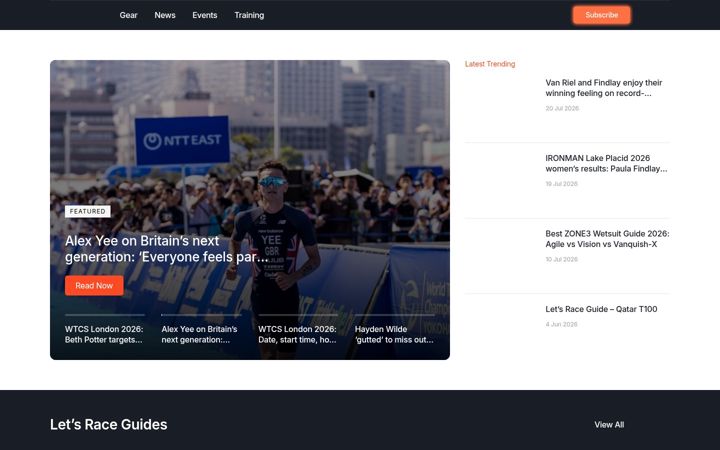
Task: Open the Gear menu item
Action: coord(128,15)
